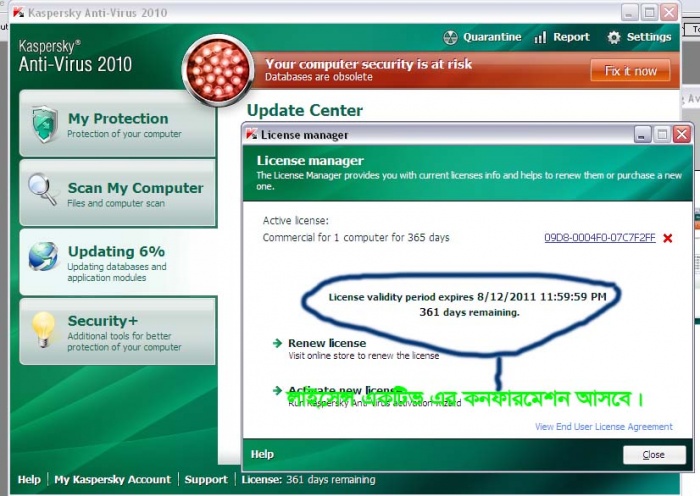Open the Scan My Computer tab

click(x=117, y=193)
